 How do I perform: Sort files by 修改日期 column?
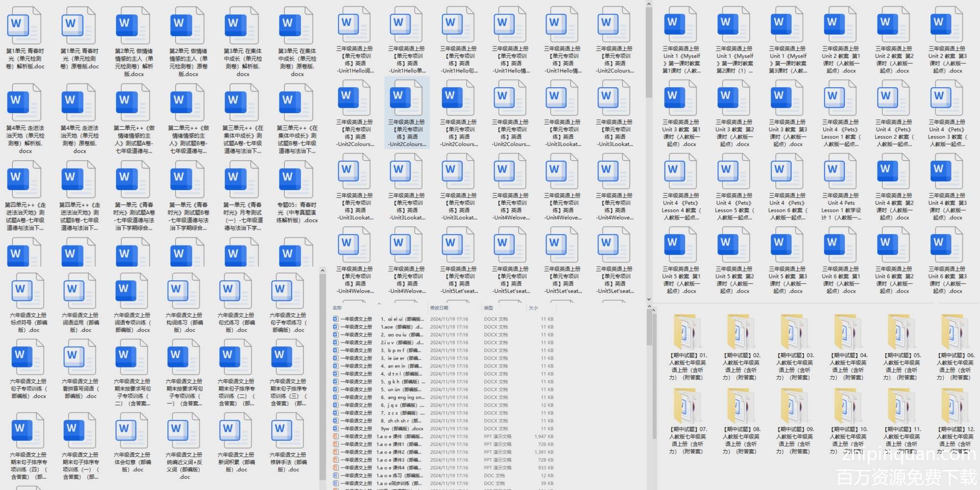tap(439, 308)
